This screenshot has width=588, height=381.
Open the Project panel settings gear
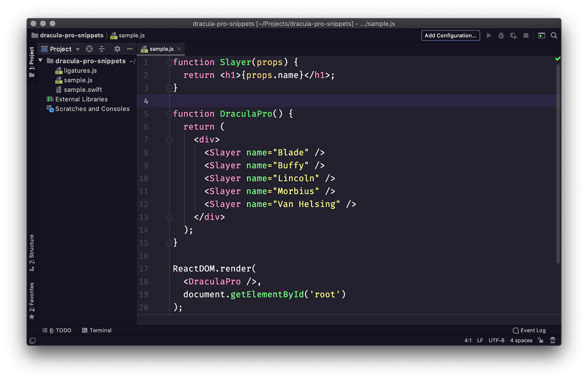pos(117,49)
